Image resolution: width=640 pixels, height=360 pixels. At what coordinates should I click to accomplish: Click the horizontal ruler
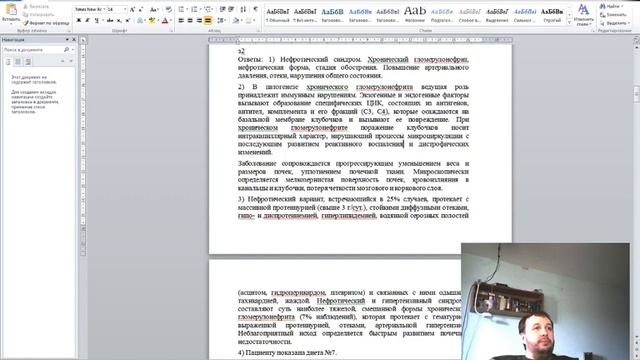pos(360,40)
